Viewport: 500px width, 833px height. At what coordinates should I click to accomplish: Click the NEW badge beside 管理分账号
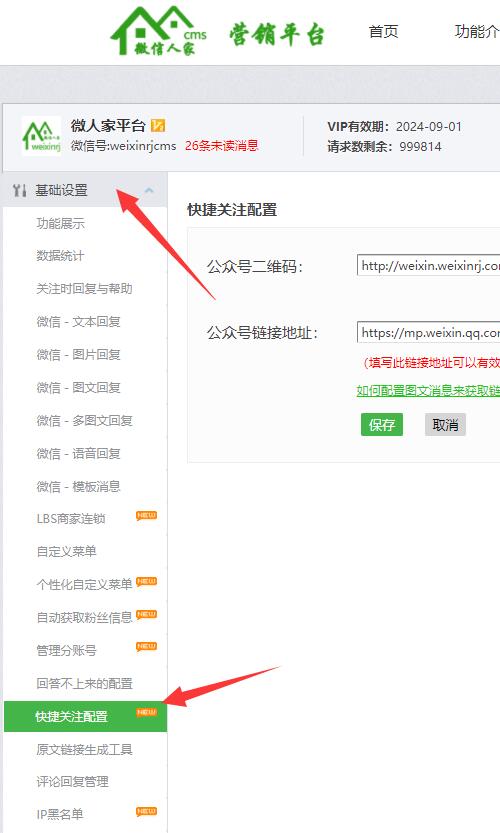point(146,647)
